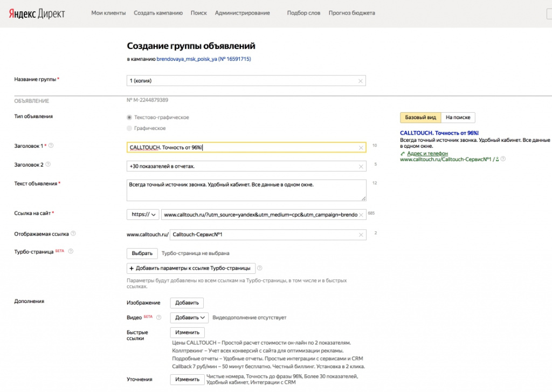This screenshot has height=392, width=552.
Task: Click text Турбо-страница не выбрана
Action: click(x=195, y=253)
